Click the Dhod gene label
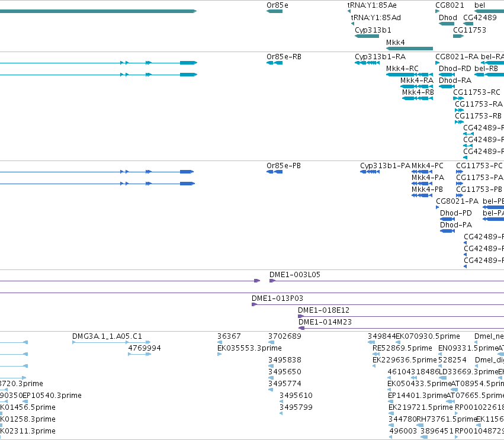 [x=448, y=17]
